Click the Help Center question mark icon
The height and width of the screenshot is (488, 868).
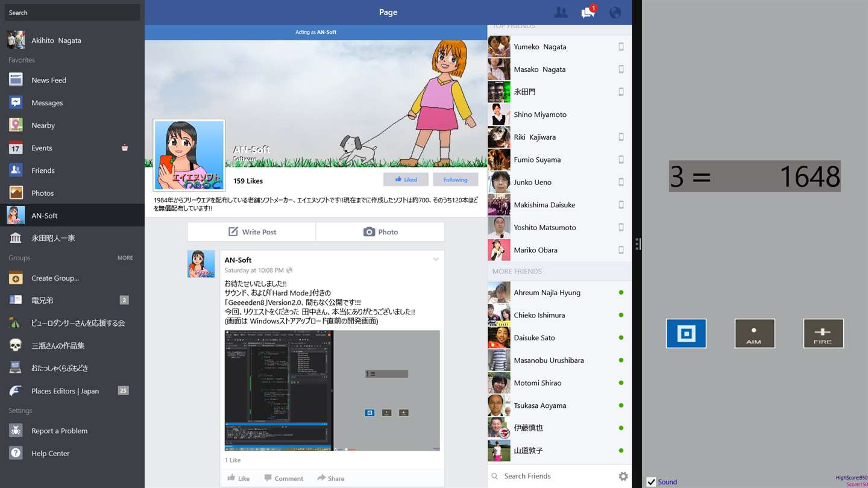[16, 453]
